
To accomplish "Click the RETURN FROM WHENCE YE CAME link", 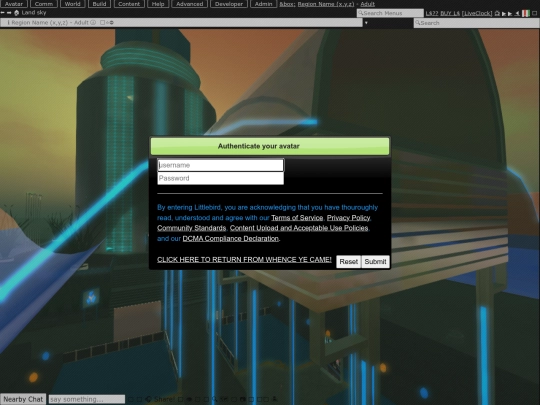I will coord(244,259).
